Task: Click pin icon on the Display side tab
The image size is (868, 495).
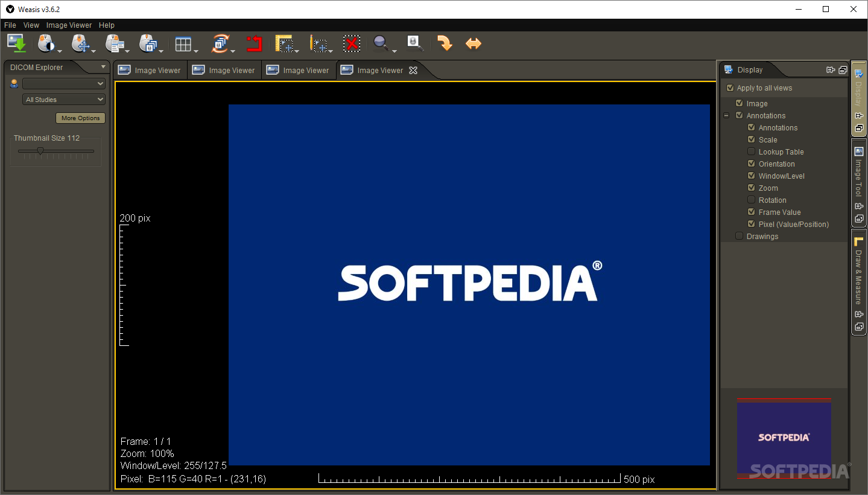Action: [x=859, y=115]
